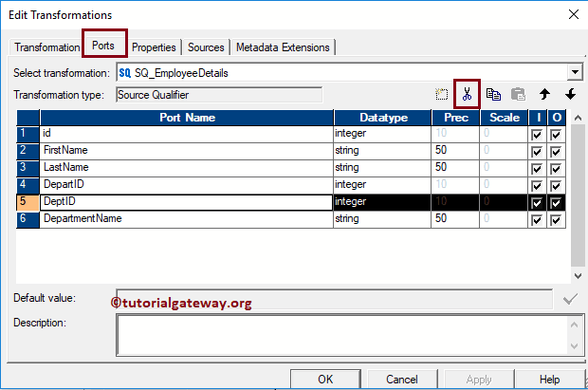Toggle Output checkbox for DepartID port
This screenshot has width=588, height=390.
point(556,186)
